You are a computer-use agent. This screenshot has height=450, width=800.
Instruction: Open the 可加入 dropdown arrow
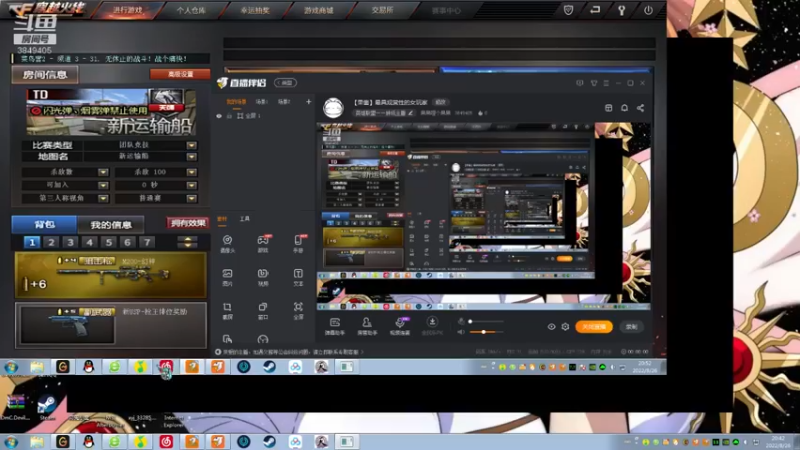tap(103, 185)
